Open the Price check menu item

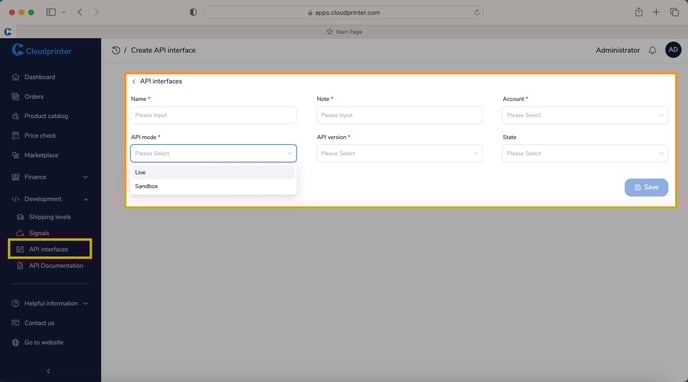(x=40, y=136)
